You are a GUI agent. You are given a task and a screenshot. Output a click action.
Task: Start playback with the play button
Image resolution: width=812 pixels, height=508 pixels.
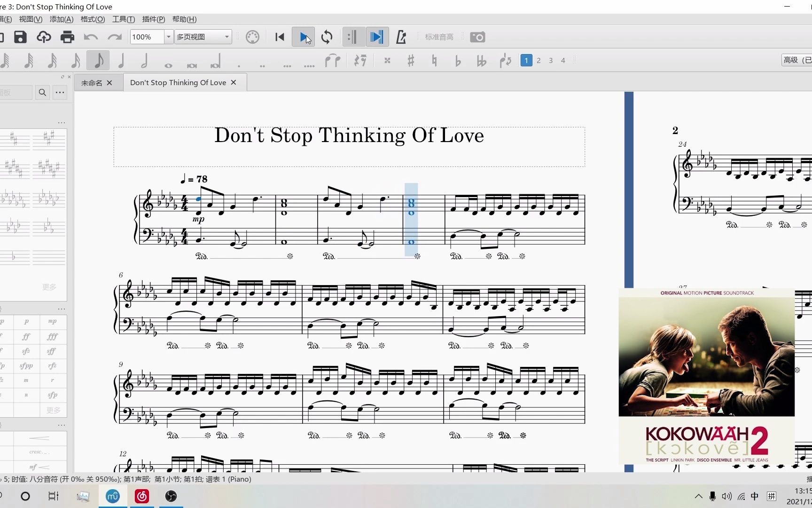tap(304, 37)
